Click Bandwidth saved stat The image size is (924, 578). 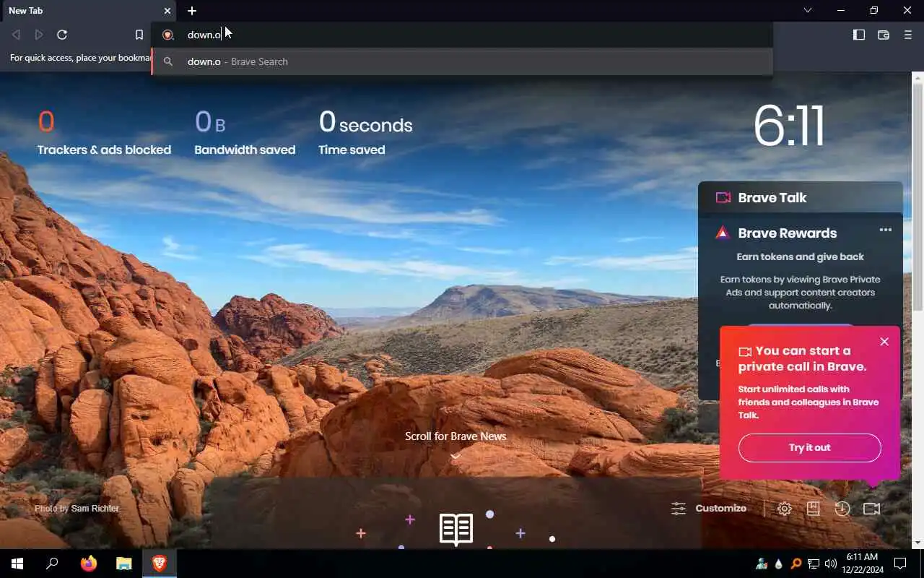[x=245, y=133]
